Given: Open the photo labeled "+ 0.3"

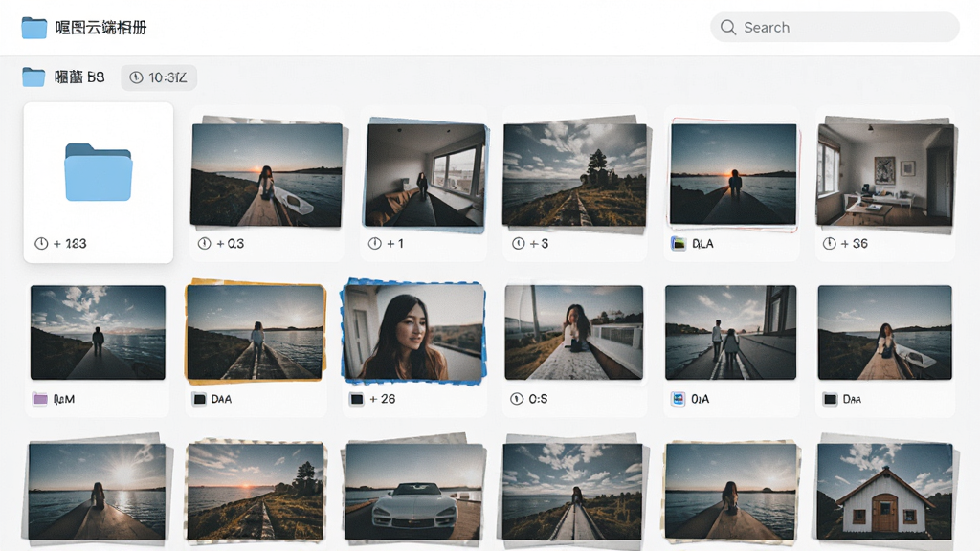Looking at the screenshot, I should pos(267,174).
